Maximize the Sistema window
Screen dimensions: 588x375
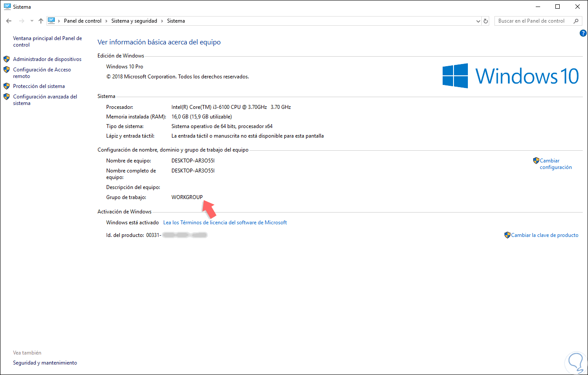tap(558, 7)
